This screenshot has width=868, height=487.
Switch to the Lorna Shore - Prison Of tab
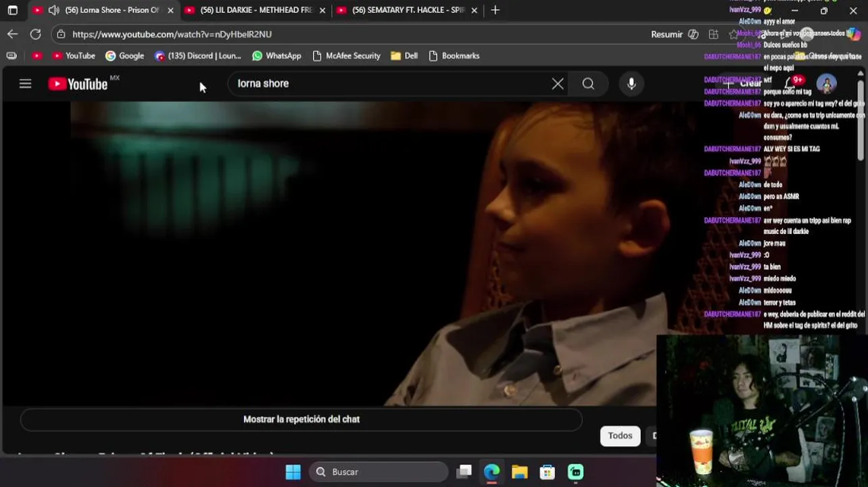point(105,10)
